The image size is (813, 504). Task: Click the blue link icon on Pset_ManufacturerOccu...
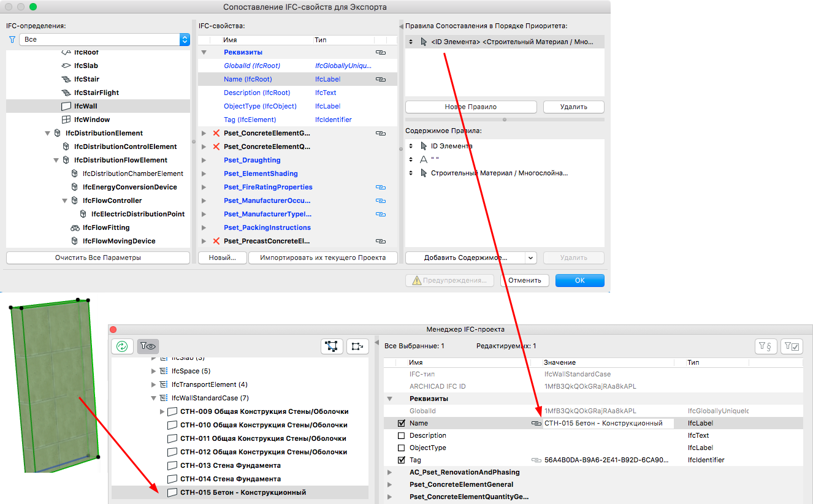pos(381,200)
